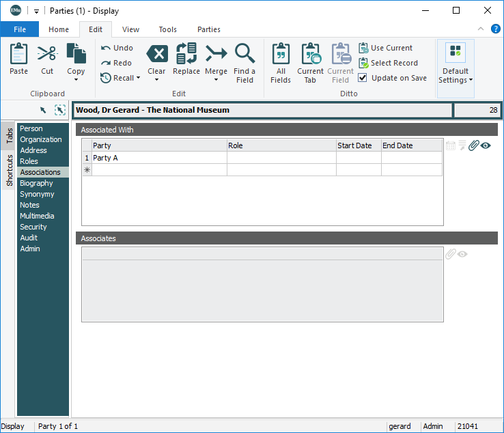Click the attach paperclip icon beside Associated With
This screenshot has width=504, height=433.
473,145
